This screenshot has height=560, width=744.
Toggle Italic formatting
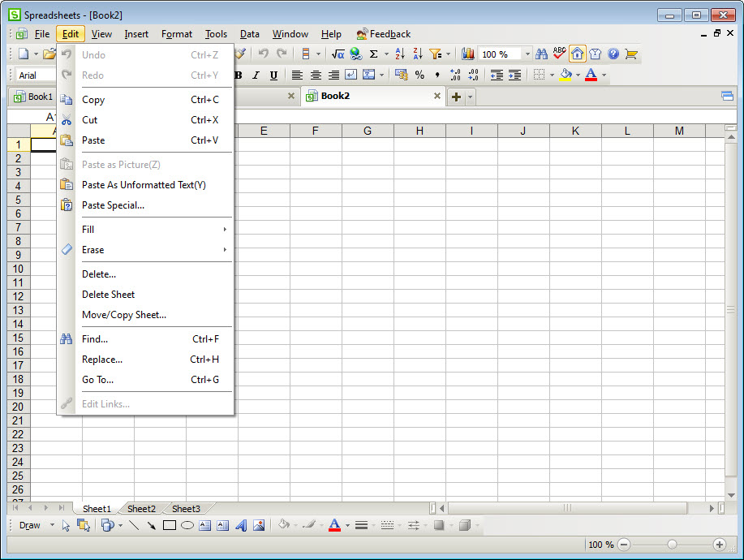256,75
